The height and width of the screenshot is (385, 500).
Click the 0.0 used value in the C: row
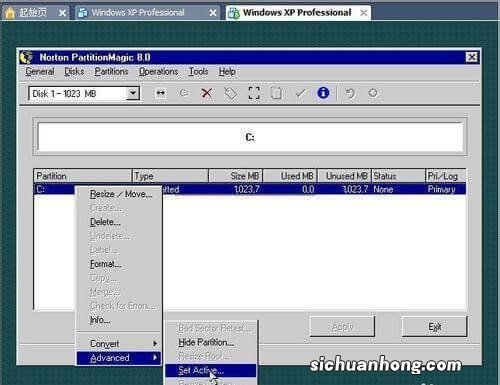coord(308,189)
